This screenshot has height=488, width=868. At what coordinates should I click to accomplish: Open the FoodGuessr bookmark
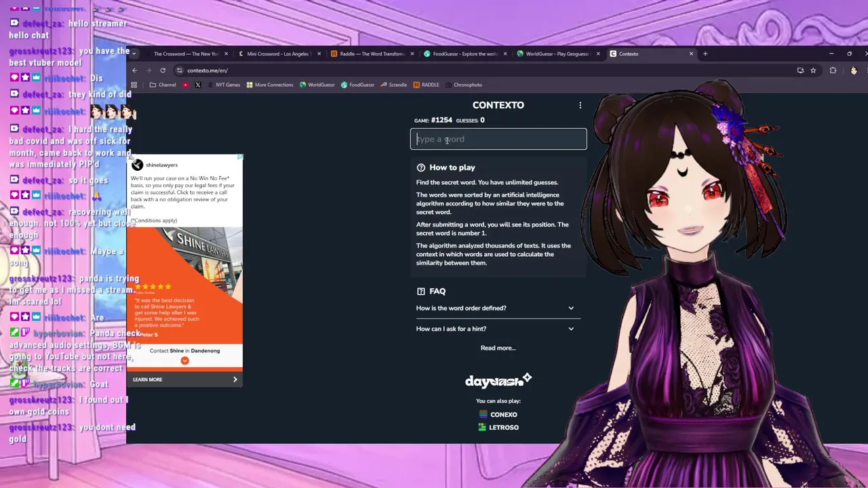point(357,85)
